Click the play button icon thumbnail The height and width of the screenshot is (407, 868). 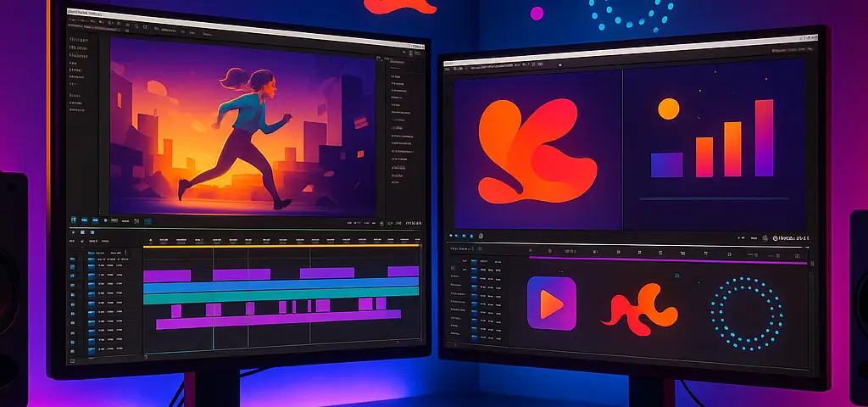coord(551,304)
